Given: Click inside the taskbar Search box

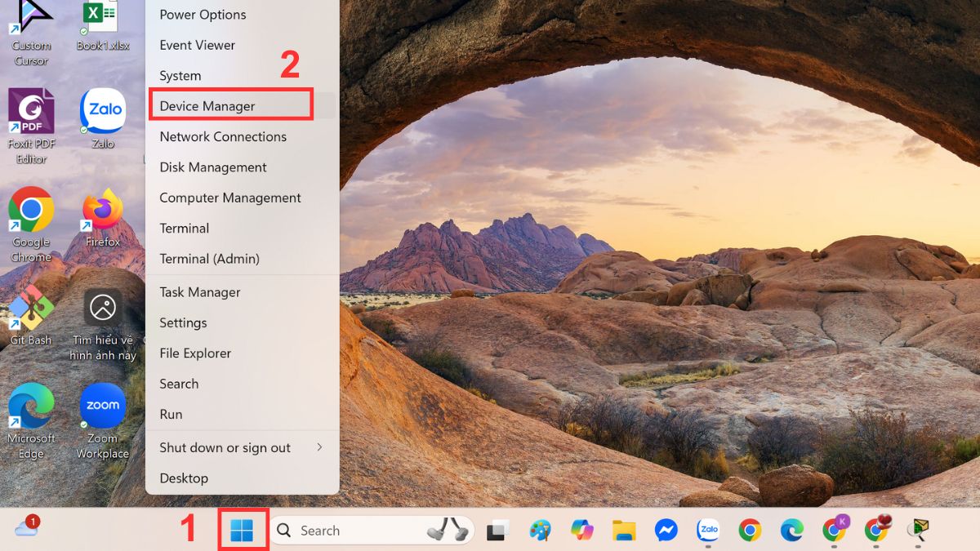Looking at the screenshot, I should click(351, 530).
